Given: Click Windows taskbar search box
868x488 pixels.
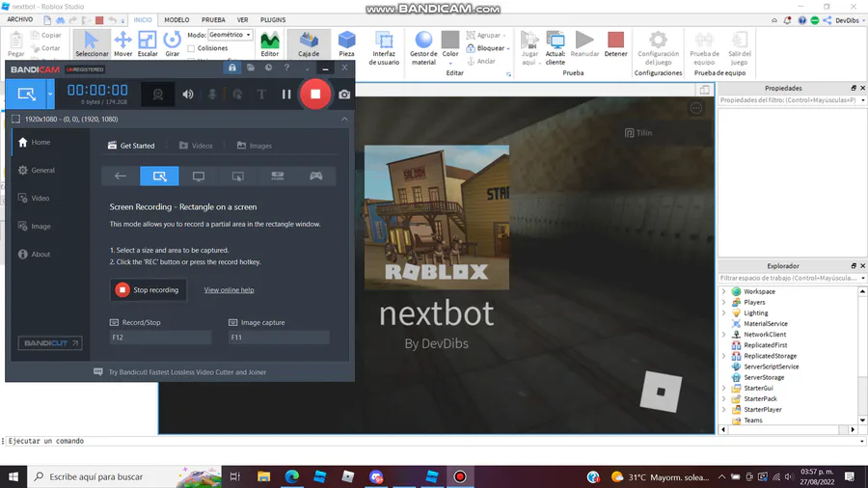Looking at the screenshot, I should (124, 476).
